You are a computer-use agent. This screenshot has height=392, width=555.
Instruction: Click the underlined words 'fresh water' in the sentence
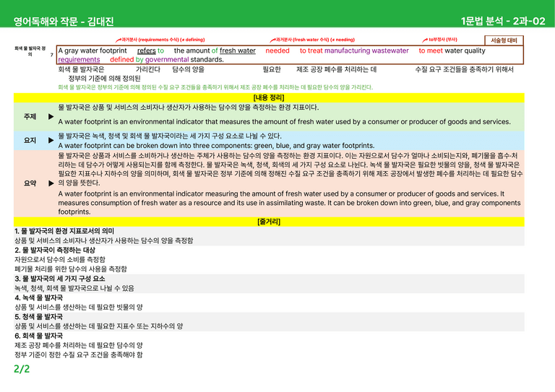click(x=238, y=51)
